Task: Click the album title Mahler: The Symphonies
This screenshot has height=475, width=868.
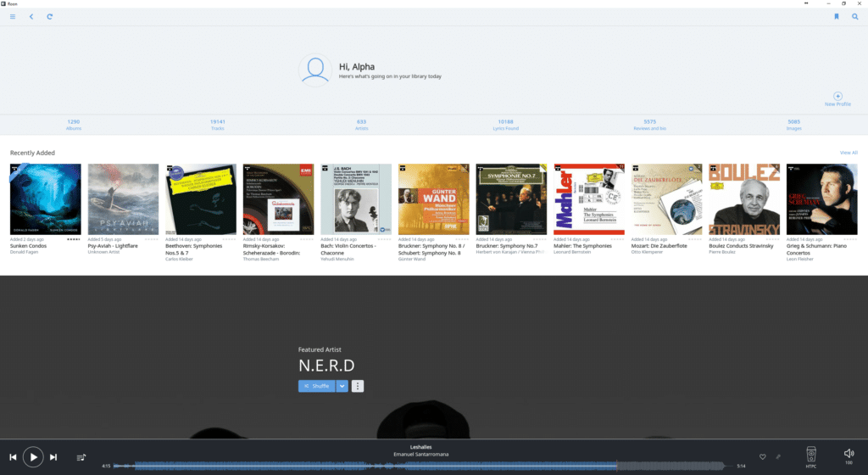Action: pyautogui.click(x=582, y=246)
